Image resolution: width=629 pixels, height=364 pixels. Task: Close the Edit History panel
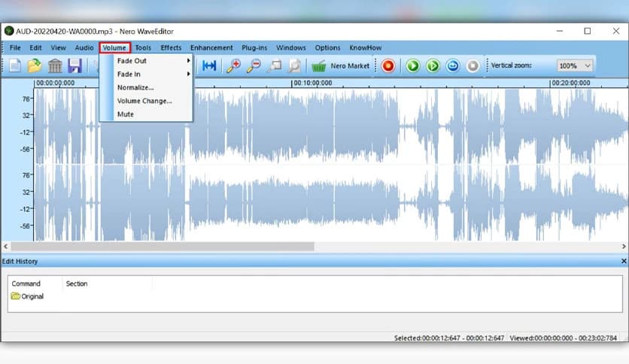[624, 261]
